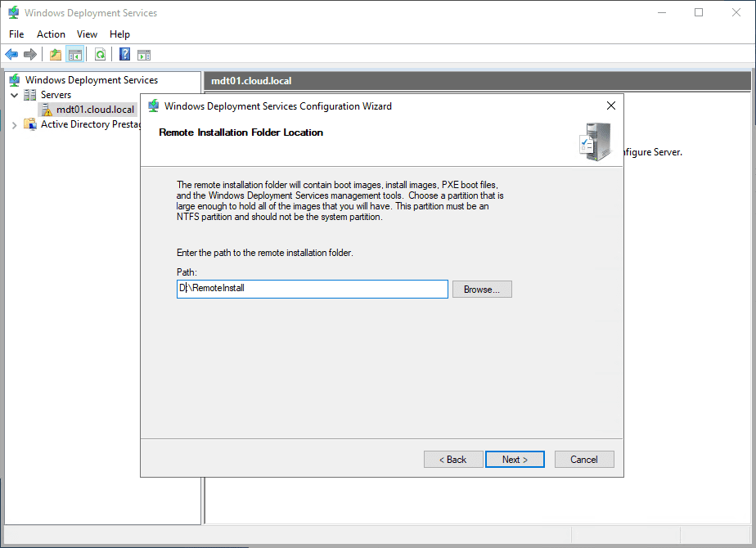Click the mdt01.cloud.local server warning icon
The image size is (756, 548).
tap(47, 110)
